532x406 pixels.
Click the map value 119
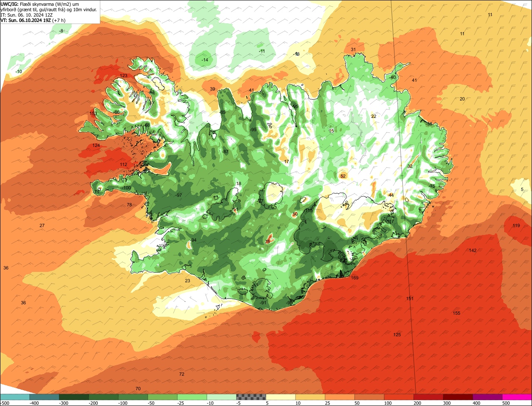(516, 225)
